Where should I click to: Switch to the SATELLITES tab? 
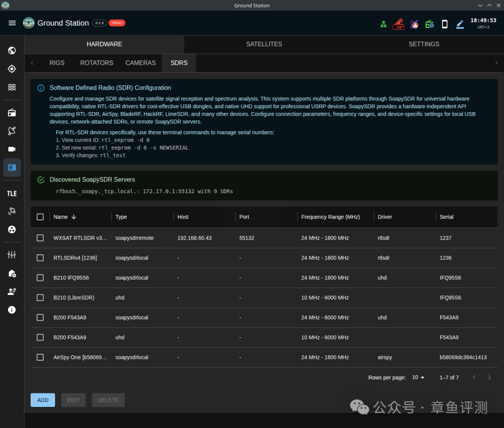(x=264, y=44)
